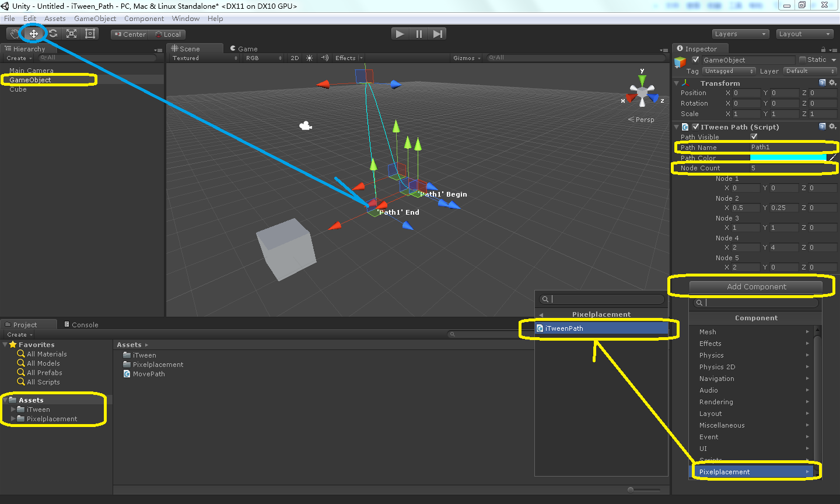Open Layer Default dropdown
Image resolution: width=840 pixels, height=504 pixels.
click(x=810, y=71)
